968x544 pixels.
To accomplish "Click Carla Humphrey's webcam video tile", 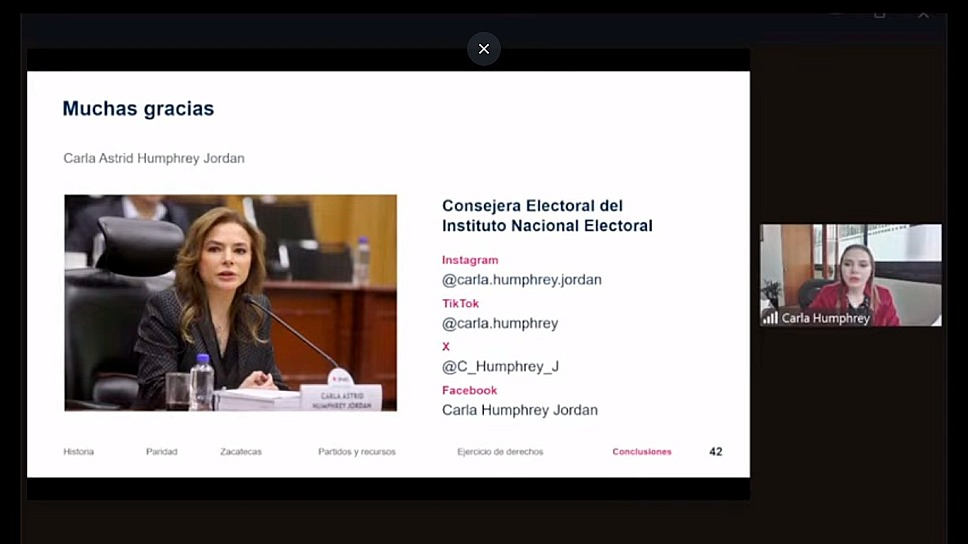I will (x=851, y=275).
